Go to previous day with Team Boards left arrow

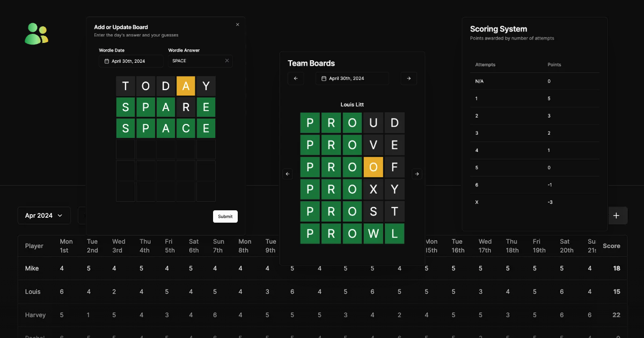[x=296, y=78]
